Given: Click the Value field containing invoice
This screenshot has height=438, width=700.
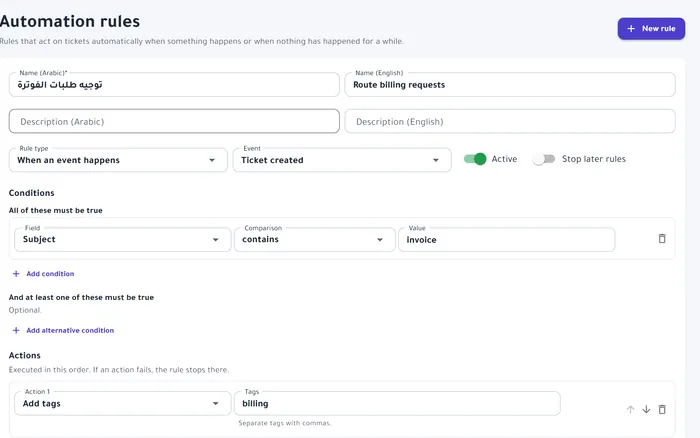Looking at the screenshot, I should point(507,240).
